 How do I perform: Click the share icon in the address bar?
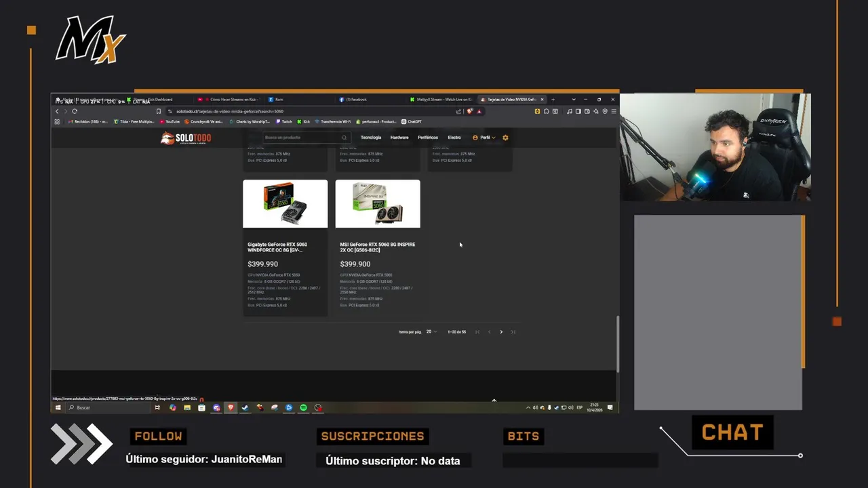pyautogui.click(x=458, y=111)
